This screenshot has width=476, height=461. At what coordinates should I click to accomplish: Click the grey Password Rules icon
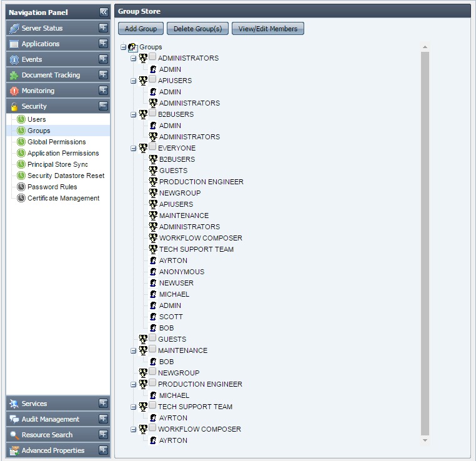pyautogui.click(x=21, y=187)
